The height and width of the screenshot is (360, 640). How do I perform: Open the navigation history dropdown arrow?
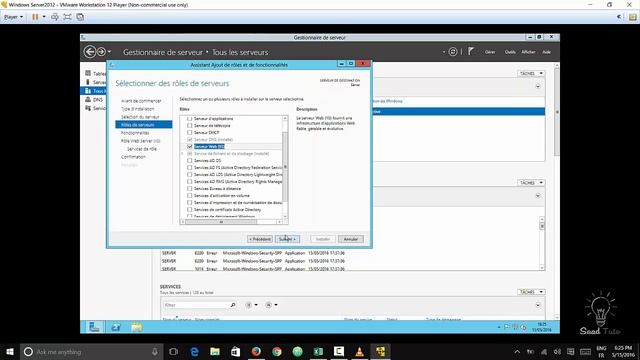(109, 52)
